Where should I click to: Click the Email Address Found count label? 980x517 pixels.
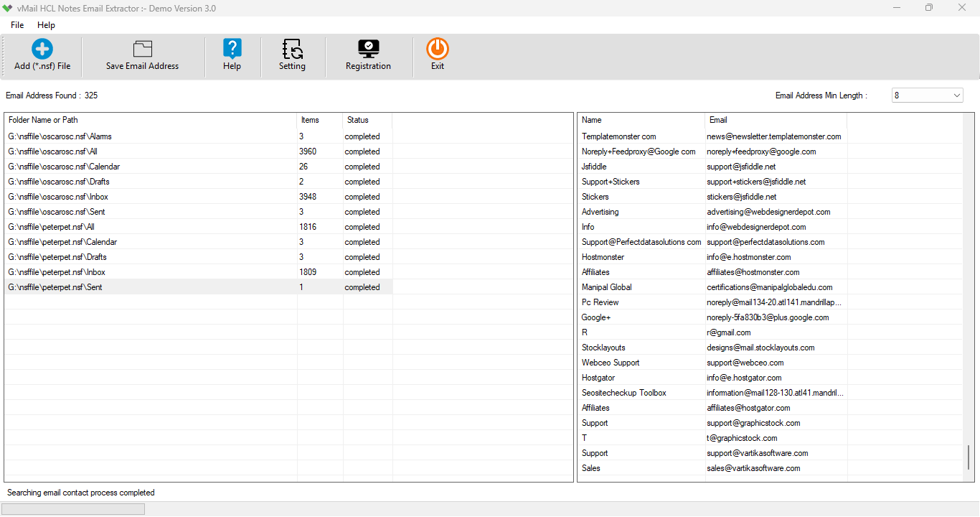coord(52,96)
